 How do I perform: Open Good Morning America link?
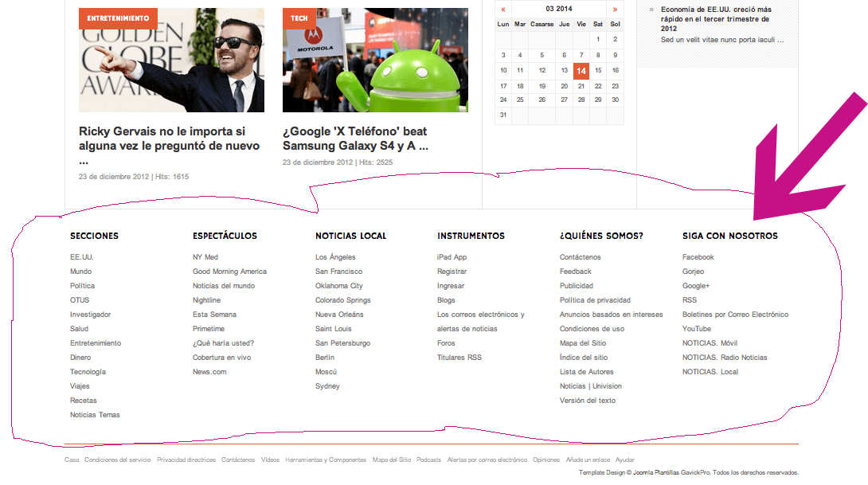229,272
